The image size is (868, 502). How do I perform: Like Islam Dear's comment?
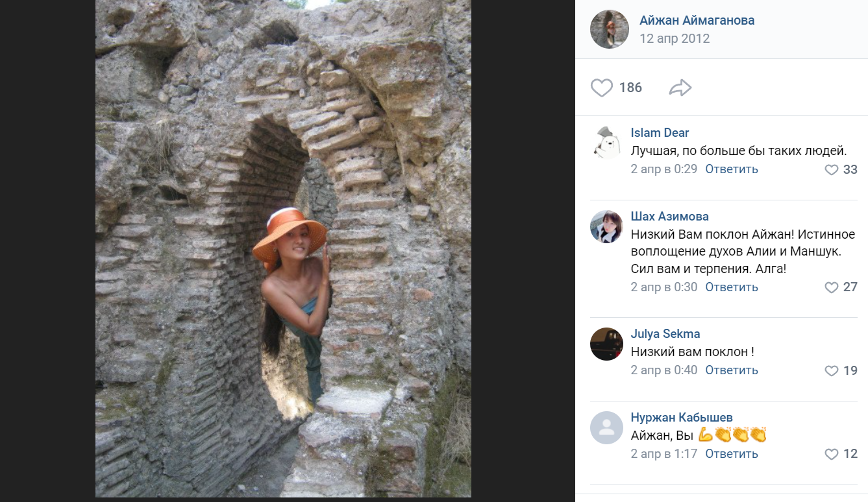point(832,170)
